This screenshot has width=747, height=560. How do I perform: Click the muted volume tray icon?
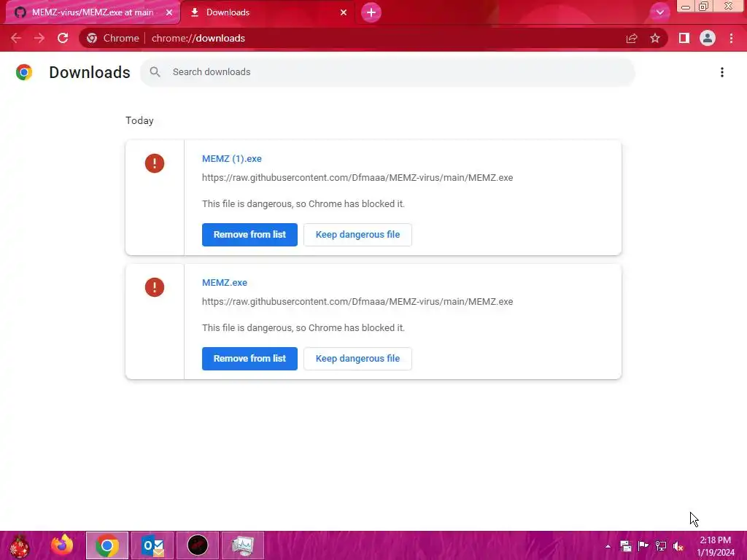click(x=678, y=546)
